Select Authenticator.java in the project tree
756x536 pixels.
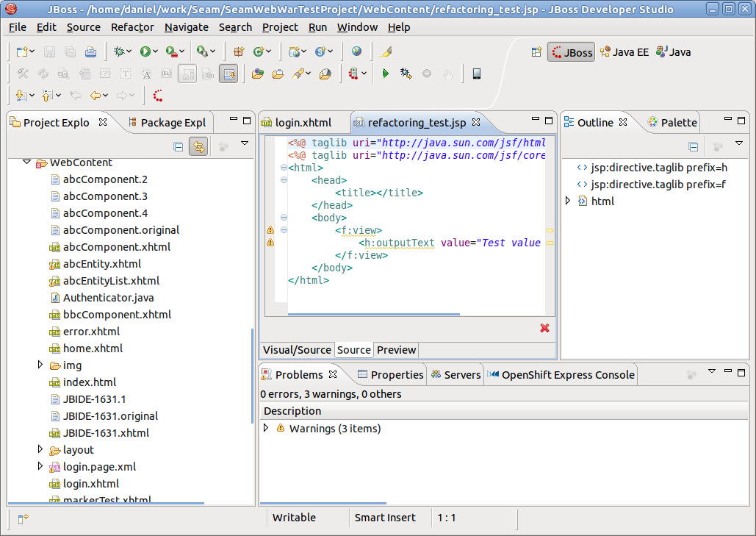pos(108,298)
